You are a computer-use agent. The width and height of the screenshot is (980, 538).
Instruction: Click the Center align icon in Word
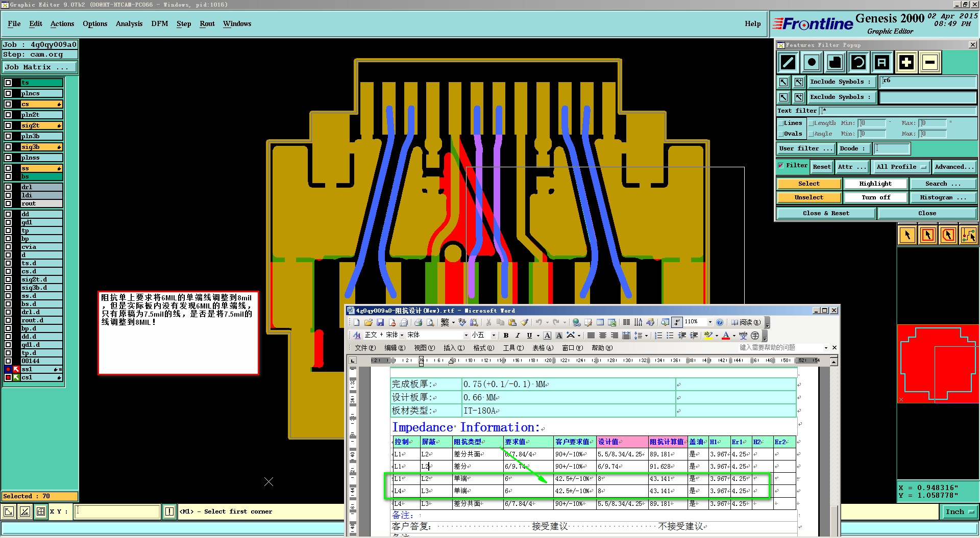[603, 335]
